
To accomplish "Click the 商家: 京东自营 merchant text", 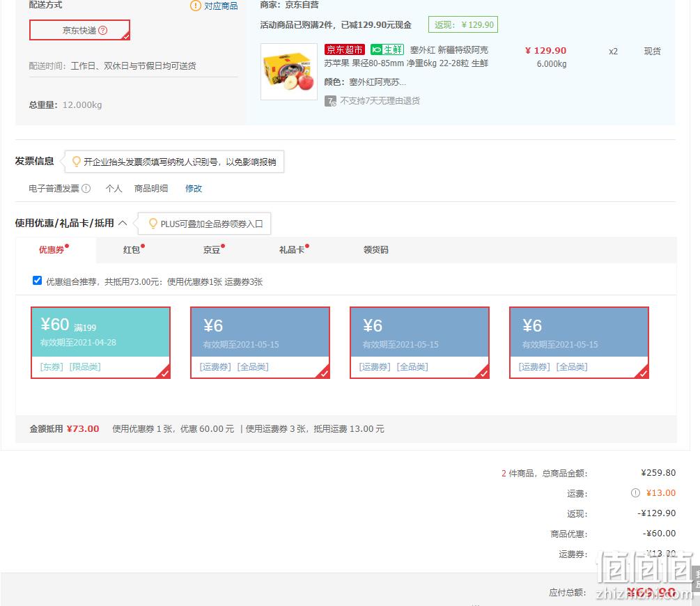I will [x=289, y=5].
